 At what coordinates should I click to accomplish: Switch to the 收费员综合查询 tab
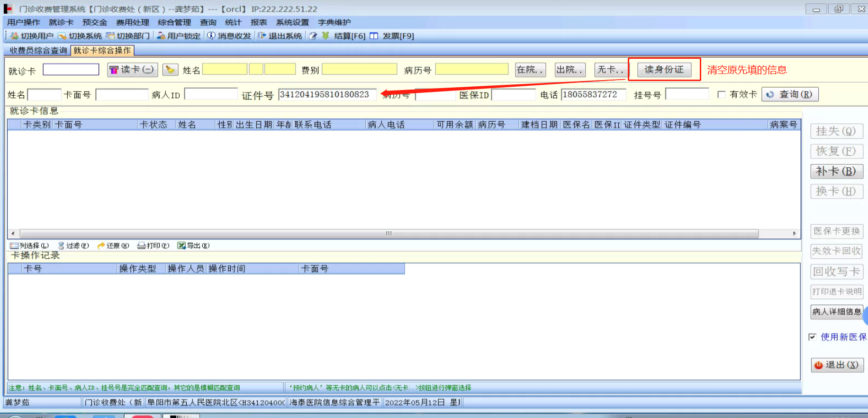point(38,51)
